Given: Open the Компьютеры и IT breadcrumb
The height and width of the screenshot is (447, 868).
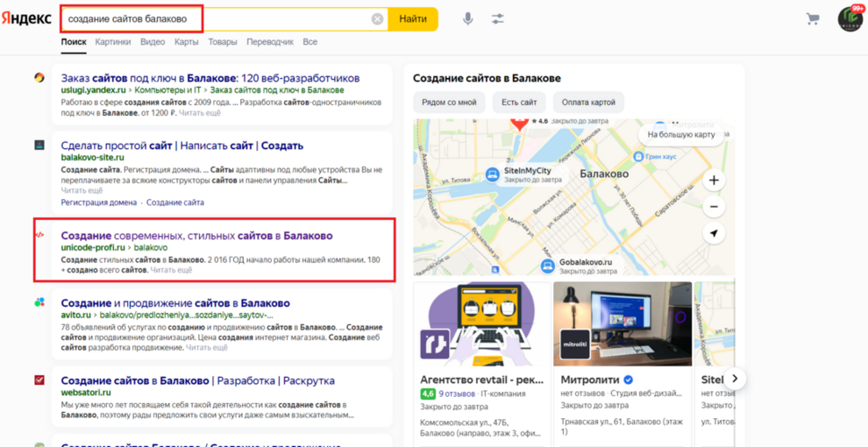Looking at the screenshot, I should click(x=168, y=89).
